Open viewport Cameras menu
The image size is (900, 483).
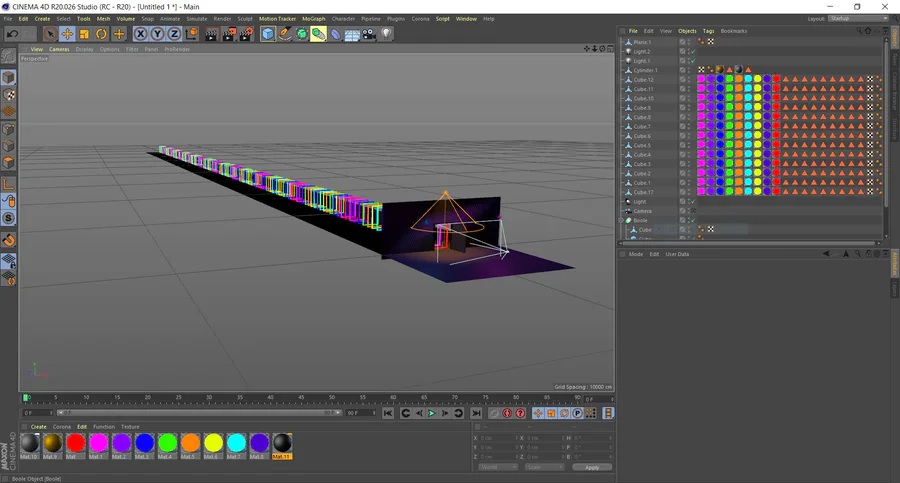59,49
